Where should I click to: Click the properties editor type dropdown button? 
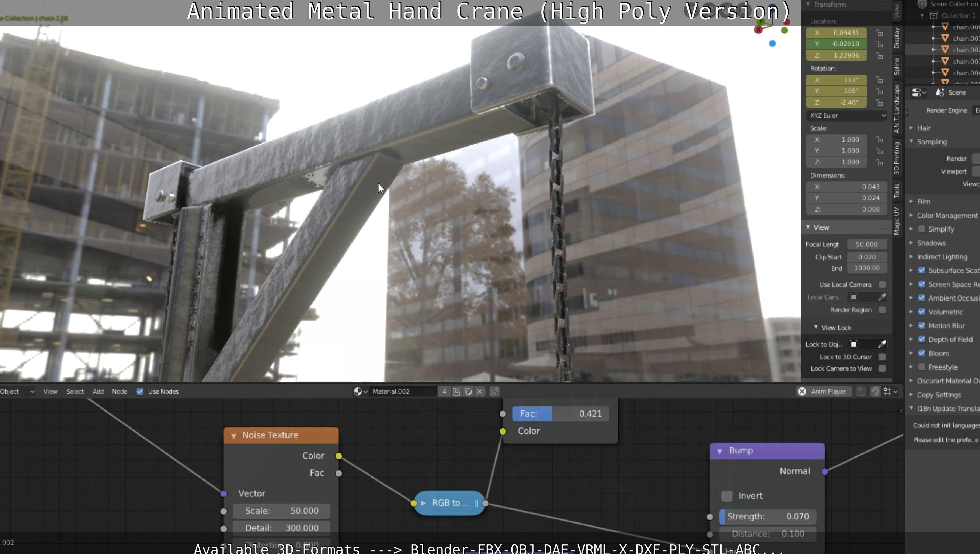[x=918, y=92]
